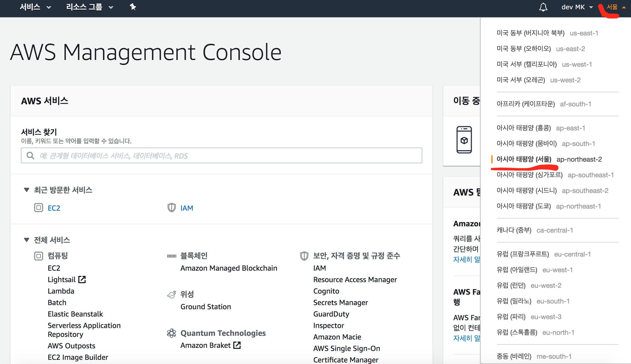The height and width of the screenshot is (364, 631).
Task: Click the notifications bell icon
Action: point(543,7)
